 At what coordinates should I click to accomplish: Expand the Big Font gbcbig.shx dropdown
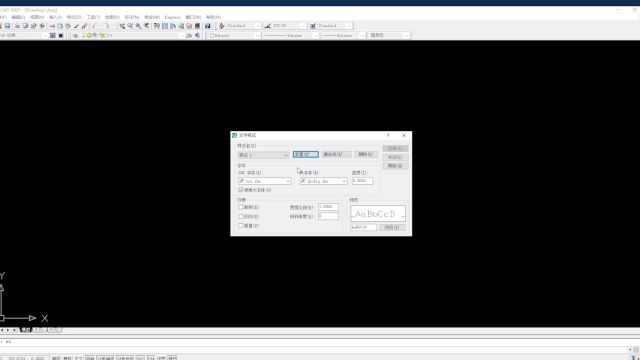[x=323, y=181]
